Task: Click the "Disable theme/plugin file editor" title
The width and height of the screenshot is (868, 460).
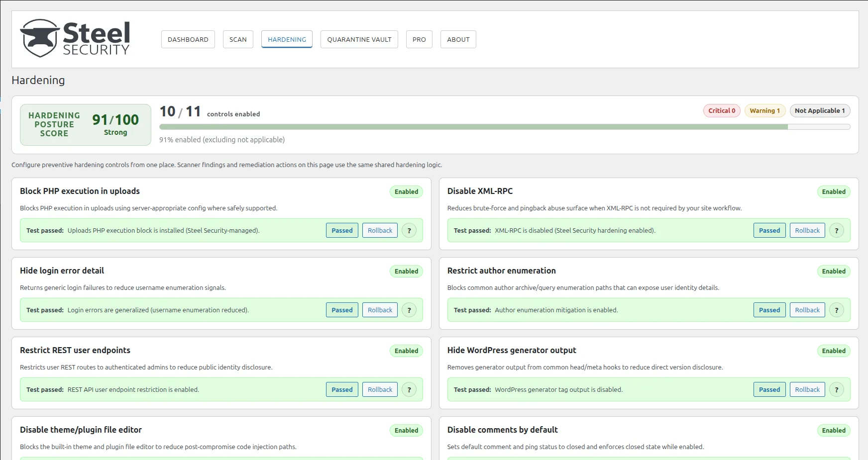Action: pyautogui.click(x=81, y=430)
